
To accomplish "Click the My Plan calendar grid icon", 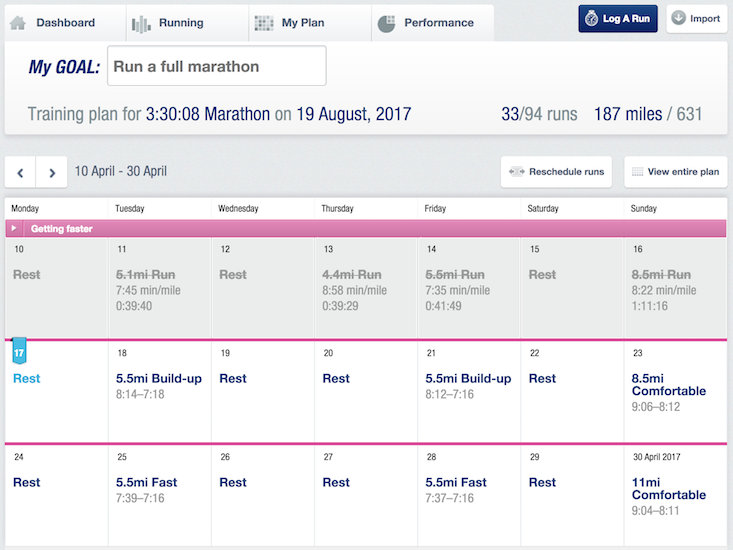I will pyautogui.click(x=264, y=23).
